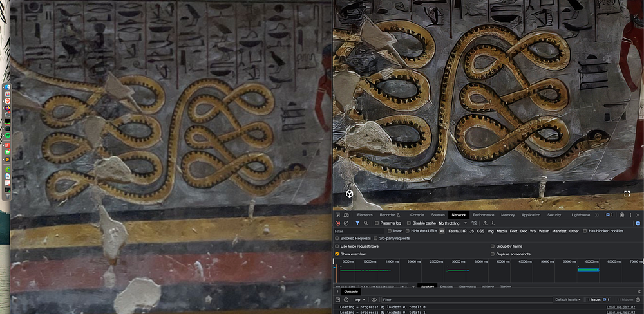Open Trash in the dock

click(x=7, y=197)
